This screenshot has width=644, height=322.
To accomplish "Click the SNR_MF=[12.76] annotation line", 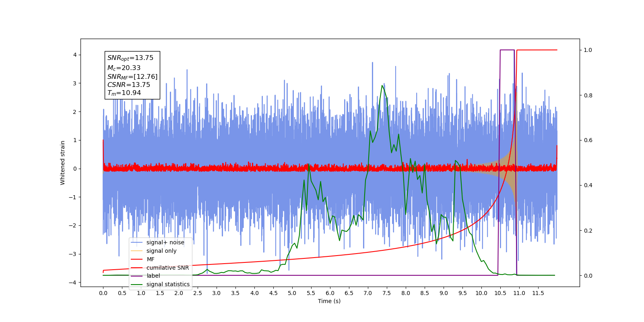I will [x=132, y=76].
